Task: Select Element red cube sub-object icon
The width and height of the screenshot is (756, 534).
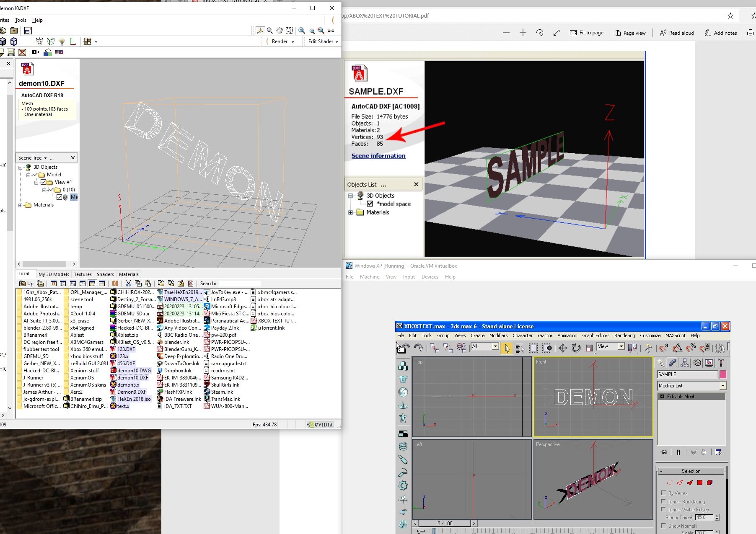Action: point(709,482)
